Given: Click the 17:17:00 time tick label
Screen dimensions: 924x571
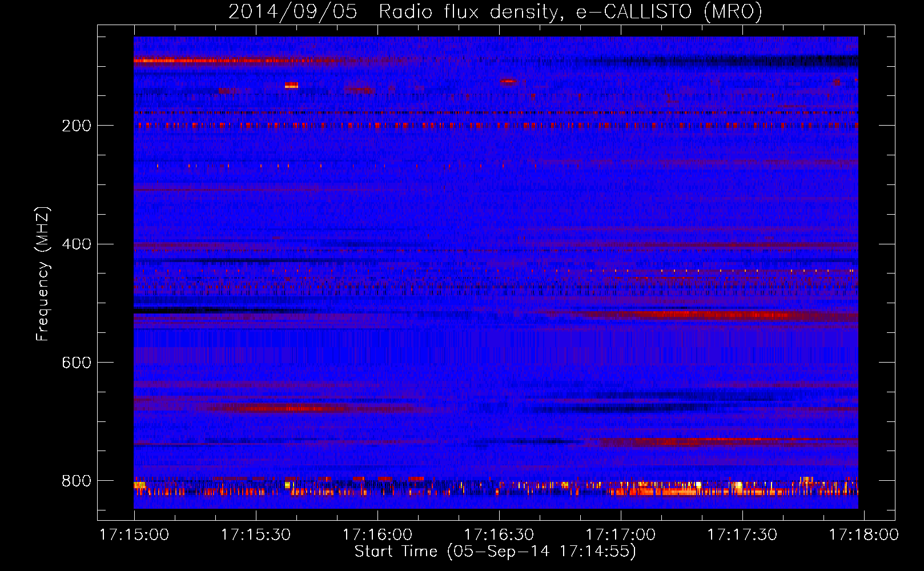Looking at the screenshot, I should point(621,535).
